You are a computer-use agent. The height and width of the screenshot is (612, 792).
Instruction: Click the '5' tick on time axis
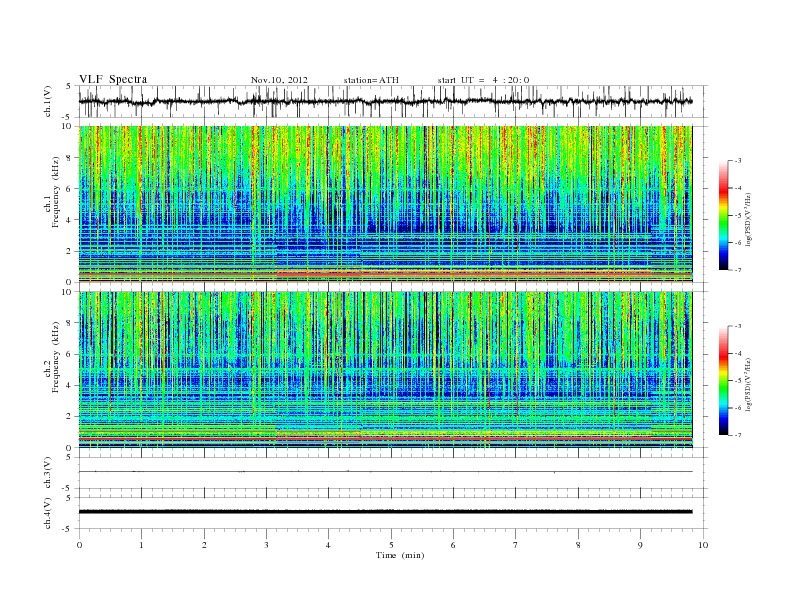tap(391, 545)
